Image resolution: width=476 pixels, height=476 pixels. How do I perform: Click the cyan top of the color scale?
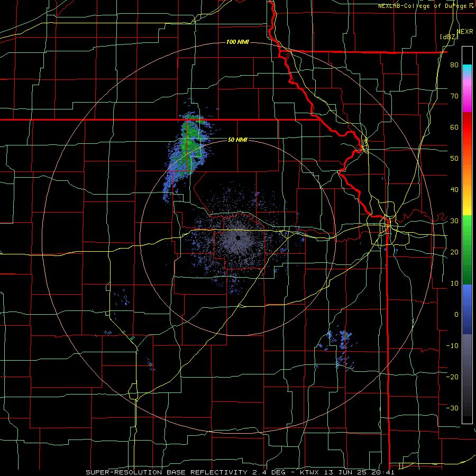pyautogui.click(x=467, y=69)
